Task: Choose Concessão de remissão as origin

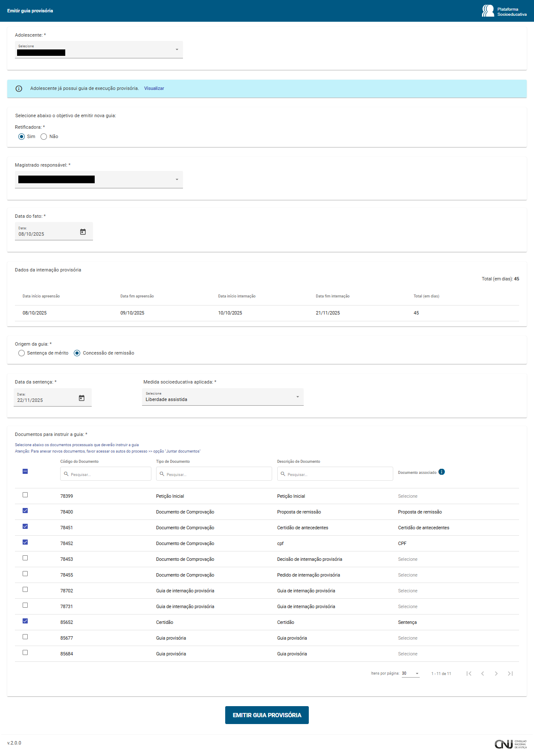Action: (x=77, y=353)
